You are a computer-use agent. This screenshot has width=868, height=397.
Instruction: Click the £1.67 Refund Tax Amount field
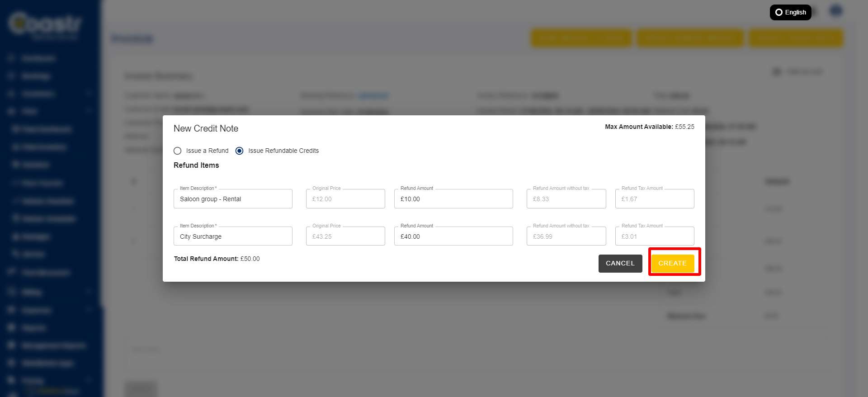(x=655, y=199)
